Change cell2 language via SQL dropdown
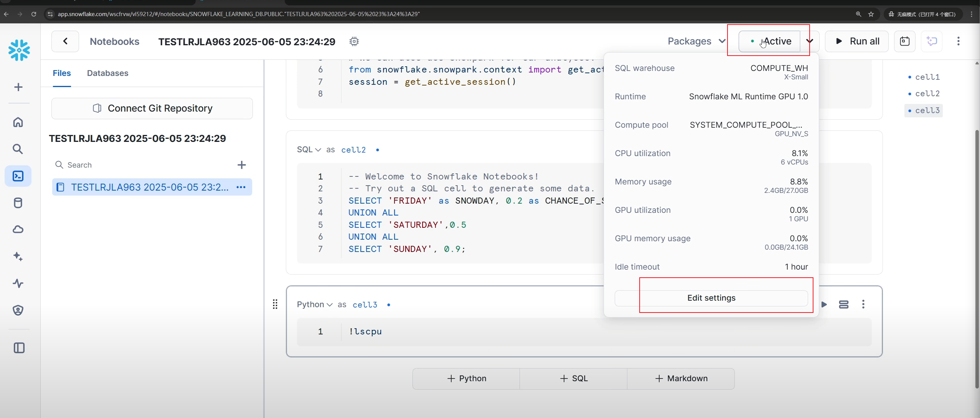This screenshot has height=418, width=980. point(309,150)
